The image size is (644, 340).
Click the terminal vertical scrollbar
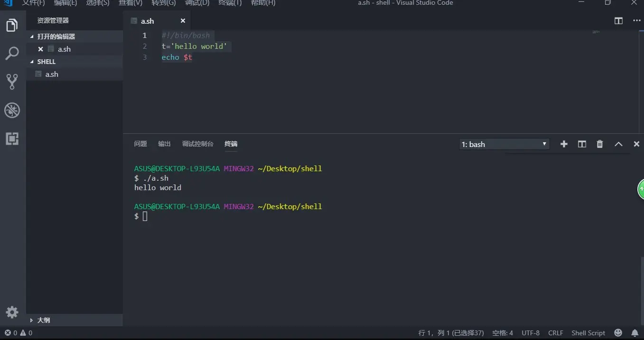[642, 292]
